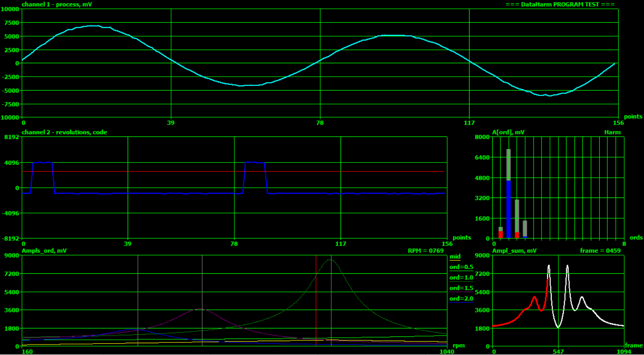The image size is (644, 355).
Task: Click the 'channel 1 - process, mV' title
Action: tap(57, 4)
